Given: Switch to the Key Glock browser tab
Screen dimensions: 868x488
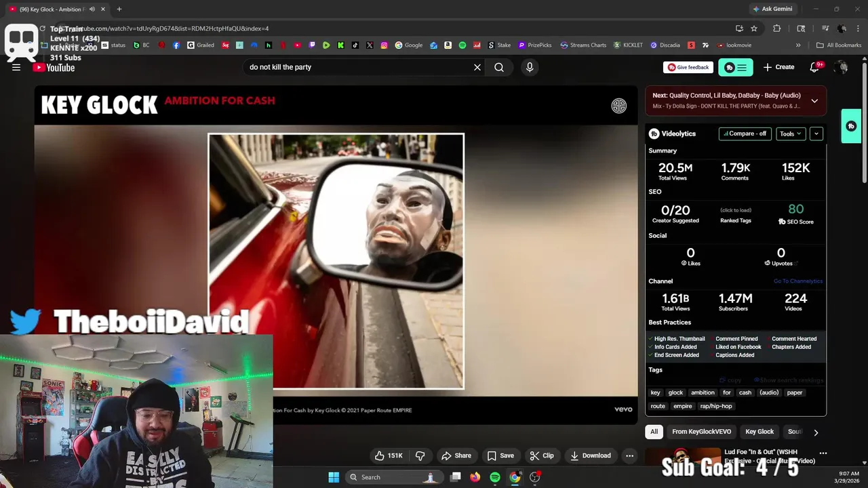Looking at the screenshot, I should click(x=51, y=9).
